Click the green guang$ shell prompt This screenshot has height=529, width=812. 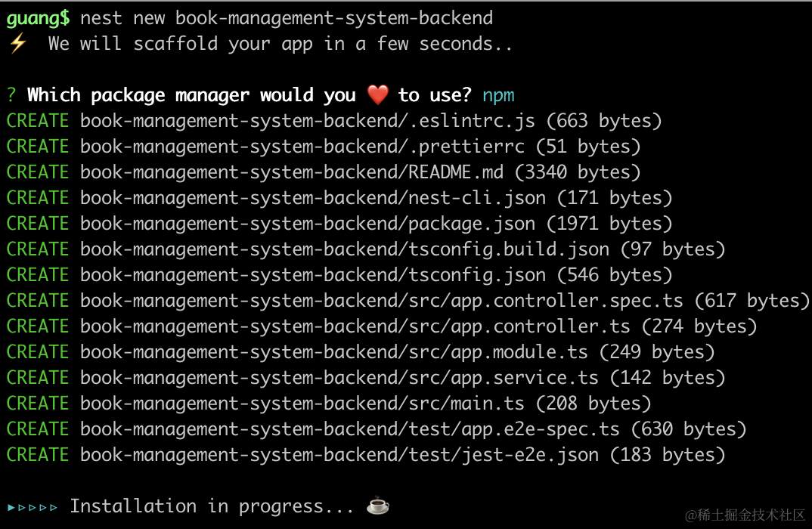[x=38, y=18]
